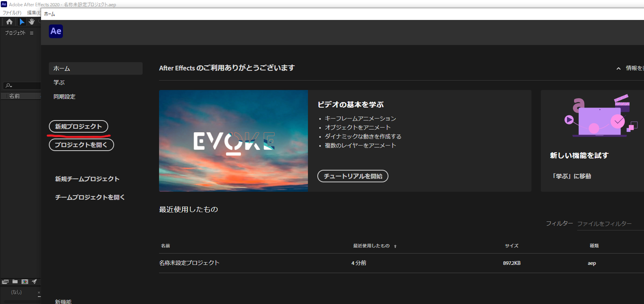
Task: Click the サイズ column header
Action: [x=512, y=246]
